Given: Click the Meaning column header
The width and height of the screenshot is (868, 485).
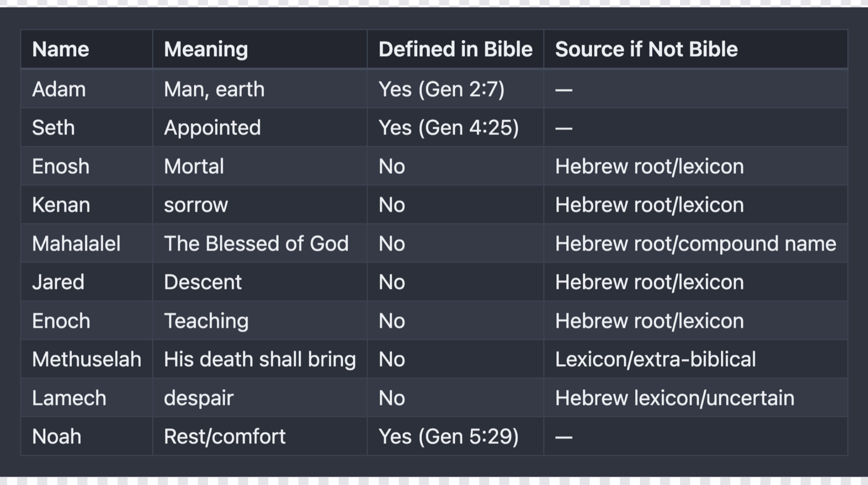Looking at the screenshot, I should click(206, 49).
